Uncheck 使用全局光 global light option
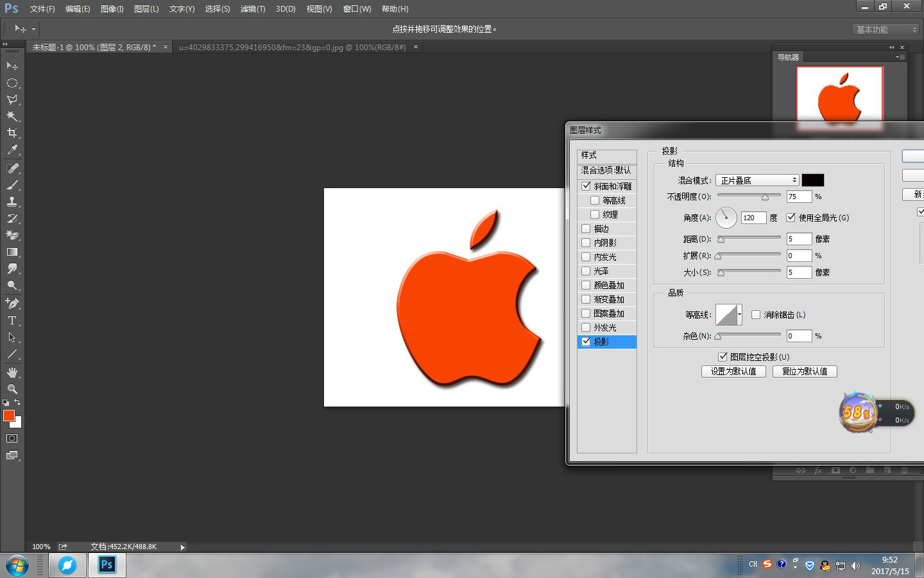The height and width of the screenshot is (578, 924). point(791,218)
